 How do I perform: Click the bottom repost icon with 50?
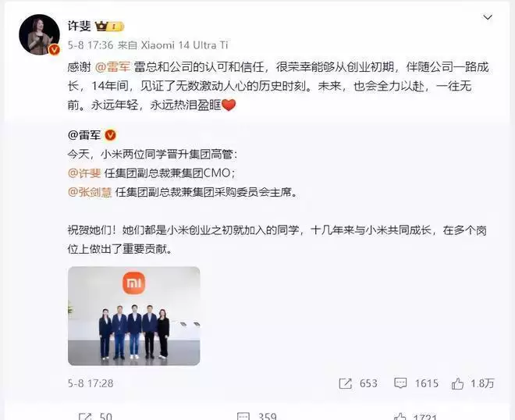(85, 416)
